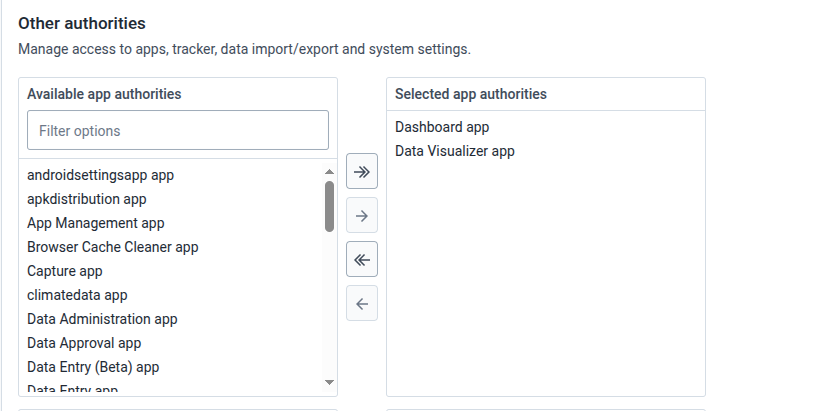Remove highlighted authority from selected list
The image size is (825, 411).
click(361, 303)
